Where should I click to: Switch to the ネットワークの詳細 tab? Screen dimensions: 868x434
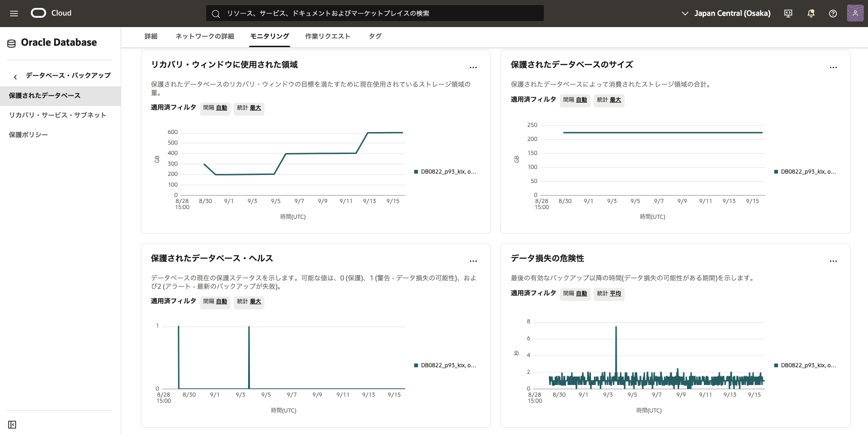click(x=205, y=36)
